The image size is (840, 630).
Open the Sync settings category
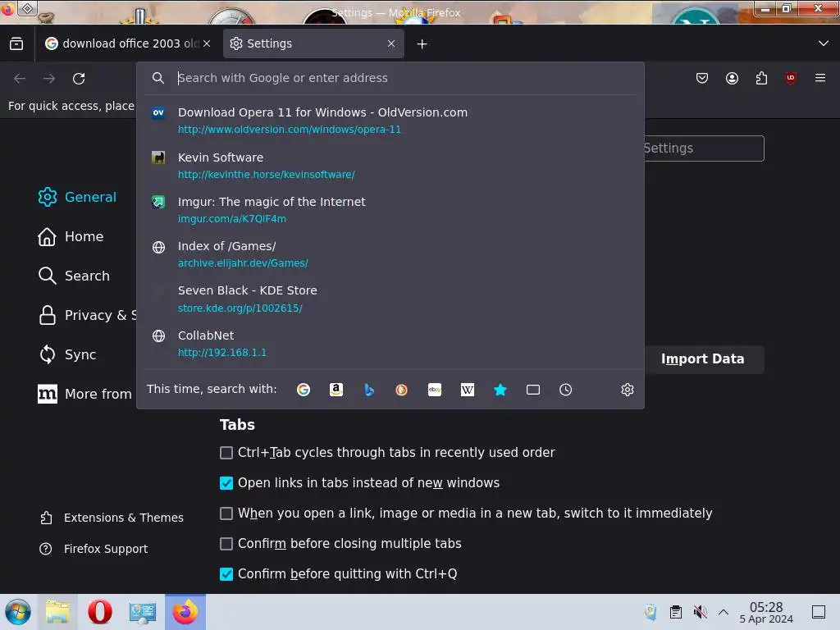coord(67,354)
